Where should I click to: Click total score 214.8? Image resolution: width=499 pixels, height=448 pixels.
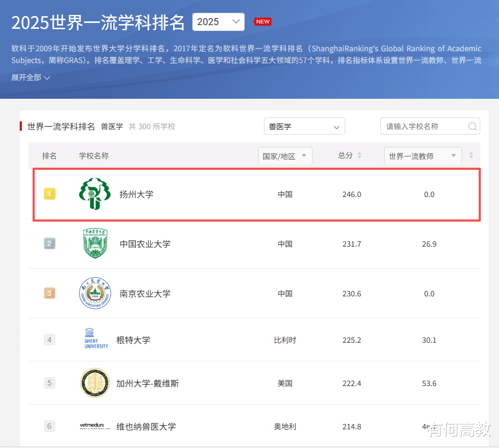click(352, 427)
